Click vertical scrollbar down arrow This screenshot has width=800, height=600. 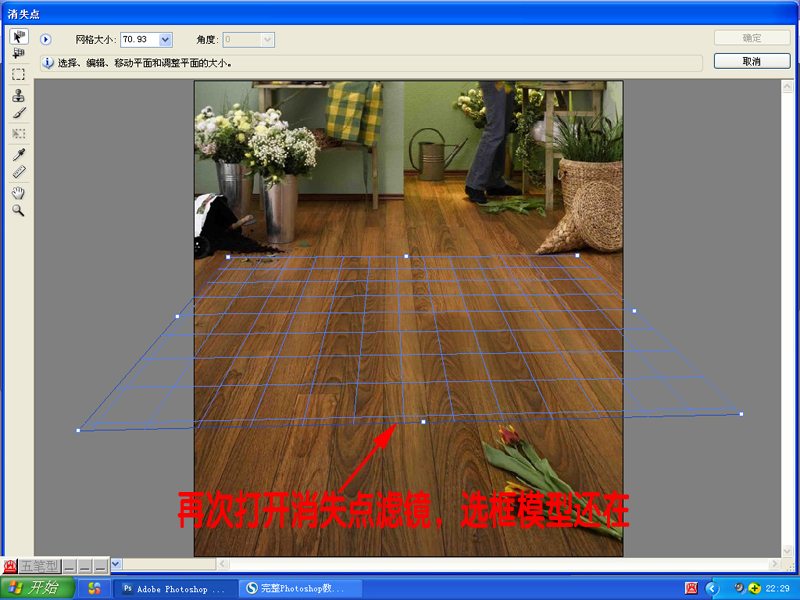coord(787,551)
